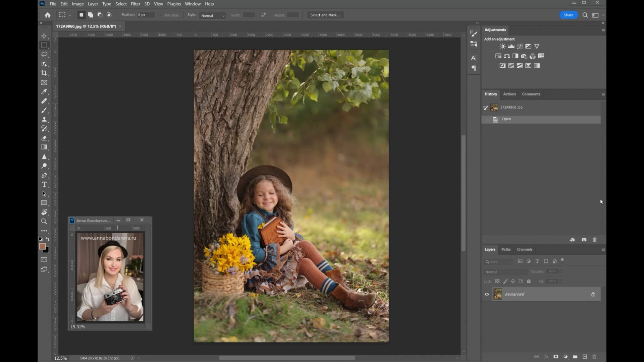Open the search magnifier in top bar

(585, 15)
